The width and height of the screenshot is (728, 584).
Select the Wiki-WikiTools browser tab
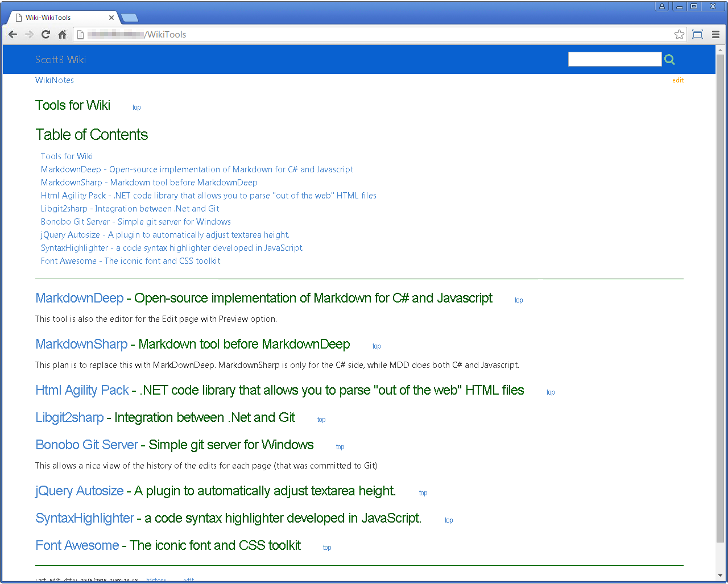click(x=57, y=18)
